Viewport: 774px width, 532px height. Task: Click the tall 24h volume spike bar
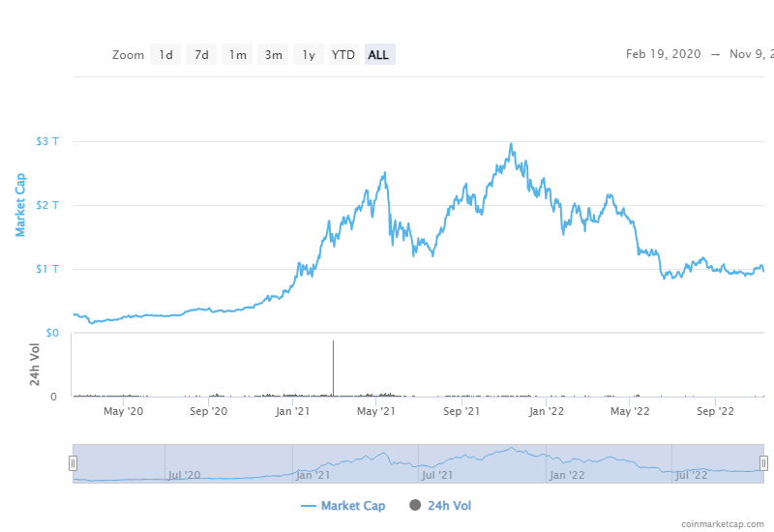pos(334,368)
